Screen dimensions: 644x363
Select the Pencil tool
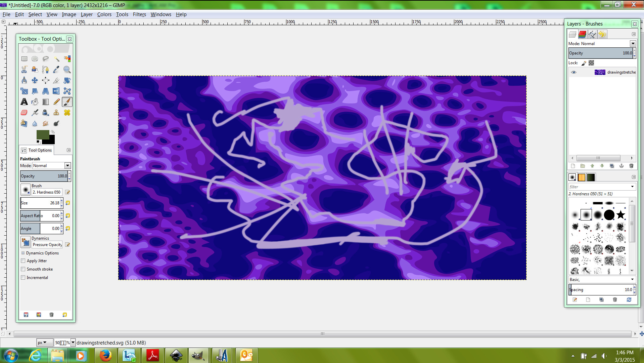coord(56,102)
